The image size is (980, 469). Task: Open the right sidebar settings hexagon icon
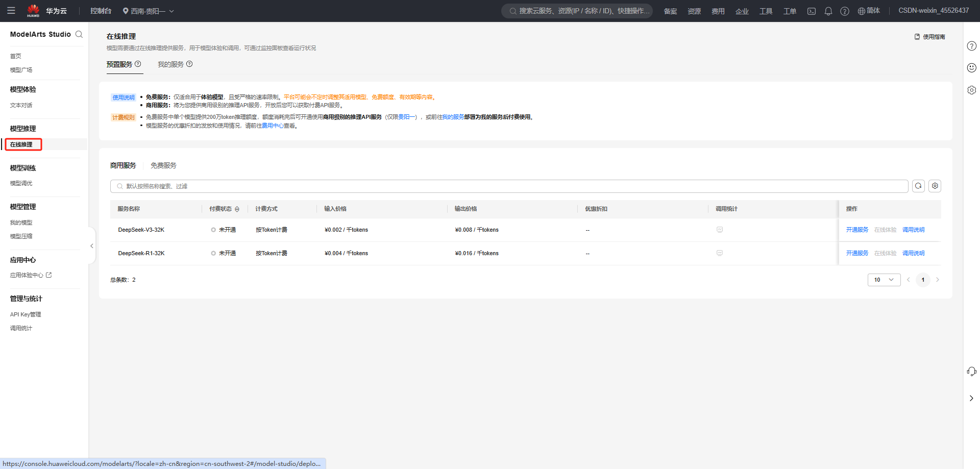pyautogui.click(x=972, y=90)
